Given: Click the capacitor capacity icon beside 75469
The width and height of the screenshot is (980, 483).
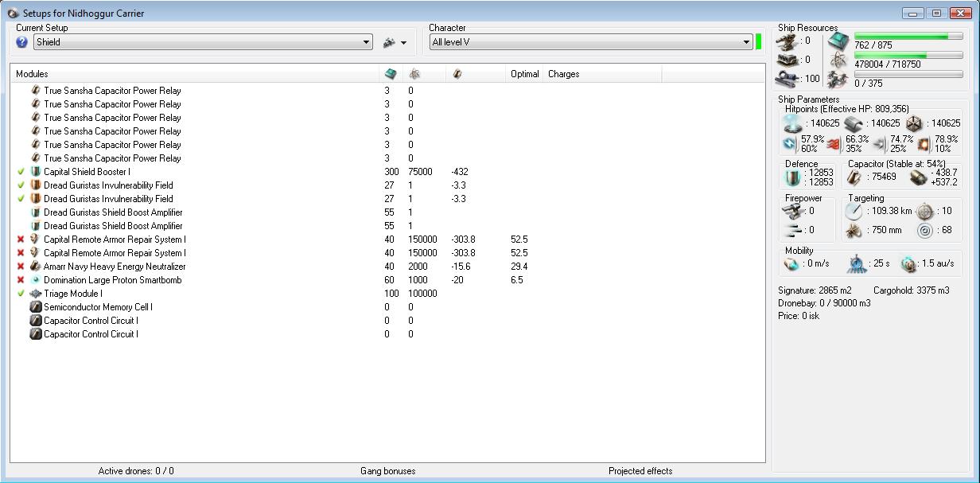Looking at the screenshot, I should [x=854, y=177].
